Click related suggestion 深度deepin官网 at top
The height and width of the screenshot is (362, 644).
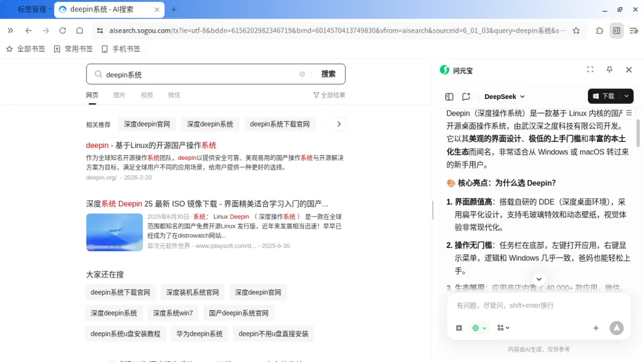coord(147,124)
